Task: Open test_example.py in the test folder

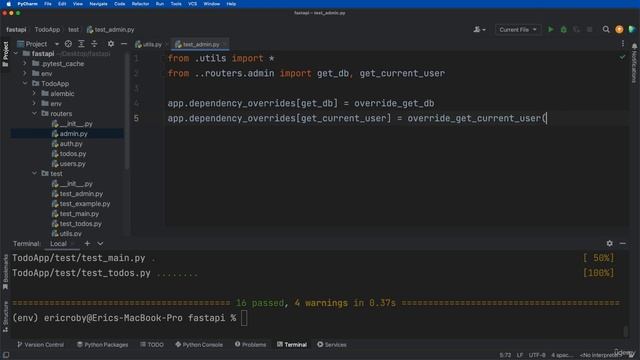Action: 81,204
